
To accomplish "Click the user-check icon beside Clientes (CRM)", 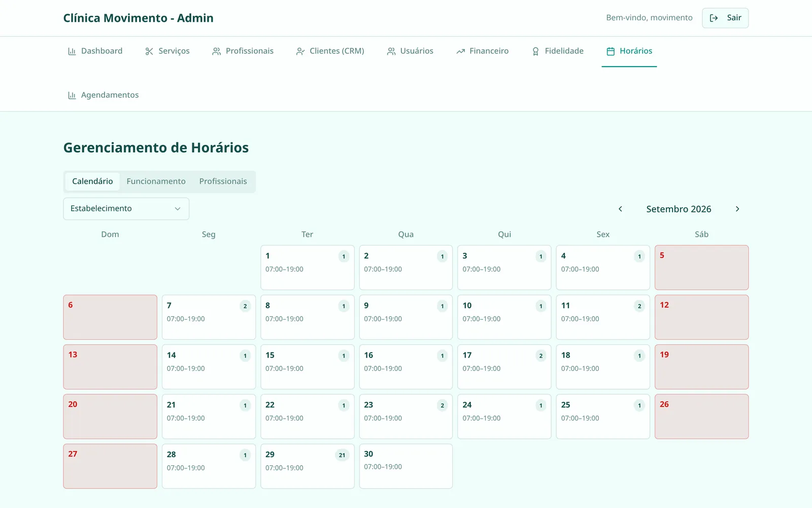I will (300, 51).
